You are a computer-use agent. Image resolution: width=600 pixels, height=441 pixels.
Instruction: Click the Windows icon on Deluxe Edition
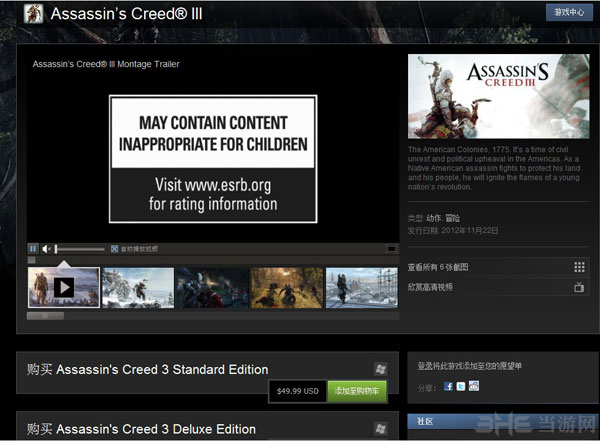click(381, 429)
